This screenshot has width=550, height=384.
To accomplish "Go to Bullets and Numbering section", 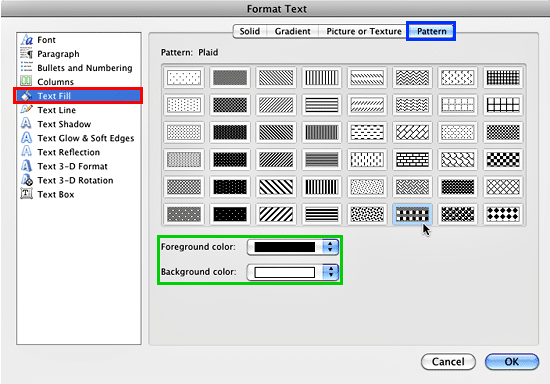I will tap(79, 68).
